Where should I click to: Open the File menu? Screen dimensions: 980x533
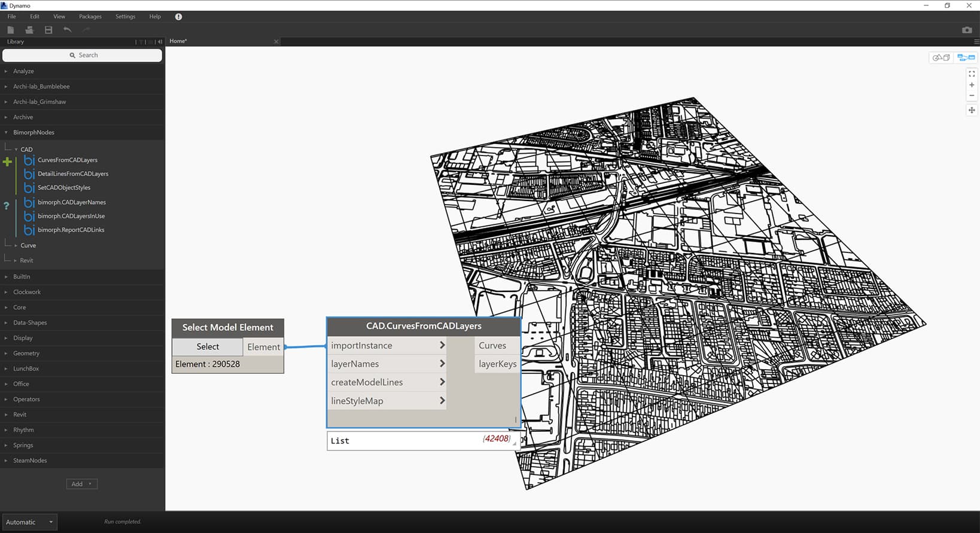click(x=11, y=17)
